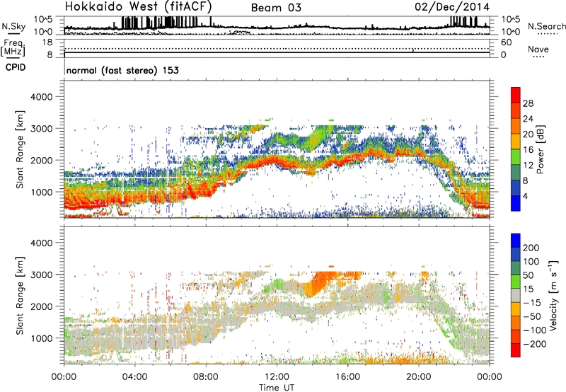Select the power panel 'Slant Range [km]' label
The image size is (566, 392).
coord(20,149)
